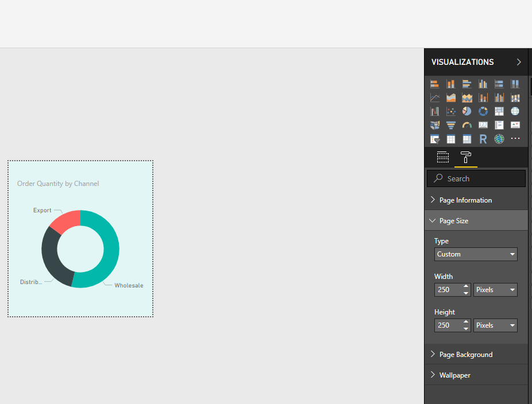
Task: Collapse the Visualizations pane with the chevron
Action: tap(519, 61)
